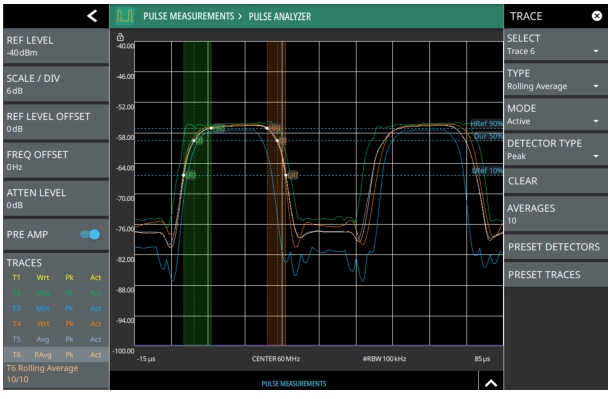The width and height of the screenshot is (610, 399).
Task: Click Pulse Measurements breadcrumb in header
Action: tap(189, 16)
